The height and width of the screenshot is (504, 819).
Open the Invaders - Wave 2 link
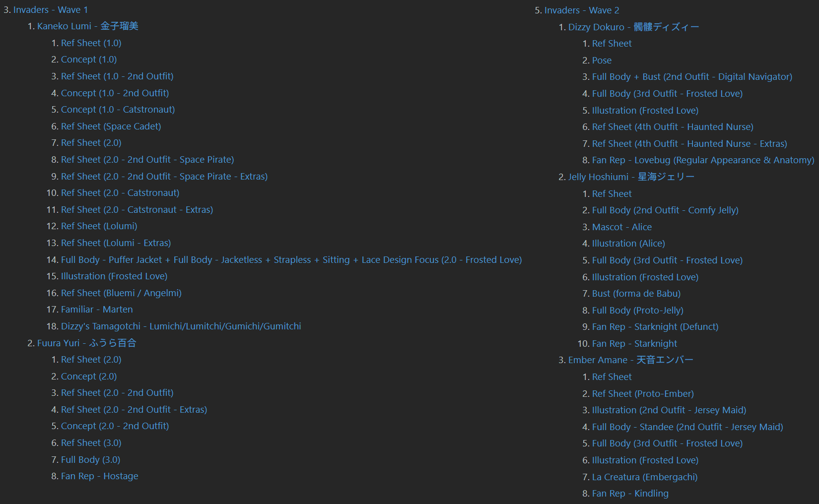coord(581,10)
